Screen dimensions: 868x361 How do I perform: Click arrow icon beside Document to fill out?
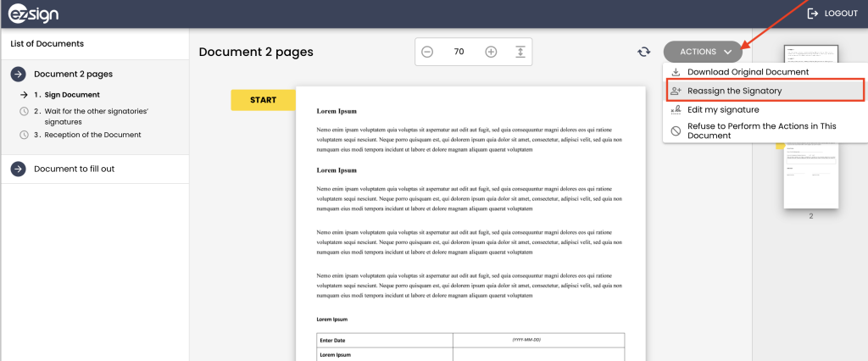18,169
